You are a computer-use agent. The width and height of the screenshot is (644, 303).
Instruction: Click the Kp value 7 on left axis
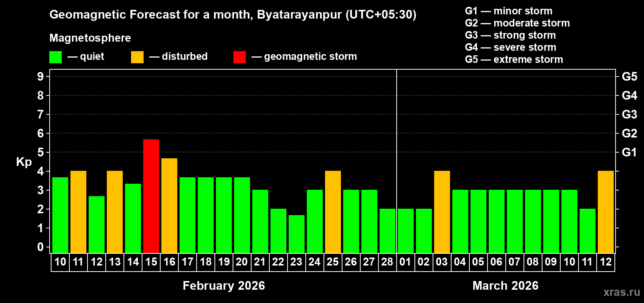coord(41,114)
